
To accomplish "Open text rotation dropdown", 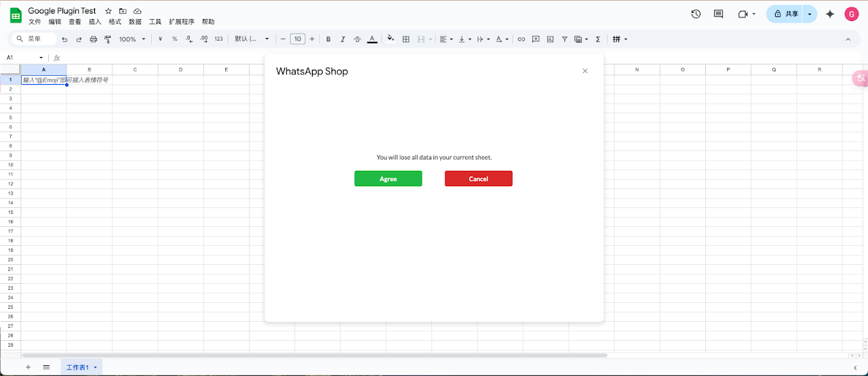I will pos(502,39).
